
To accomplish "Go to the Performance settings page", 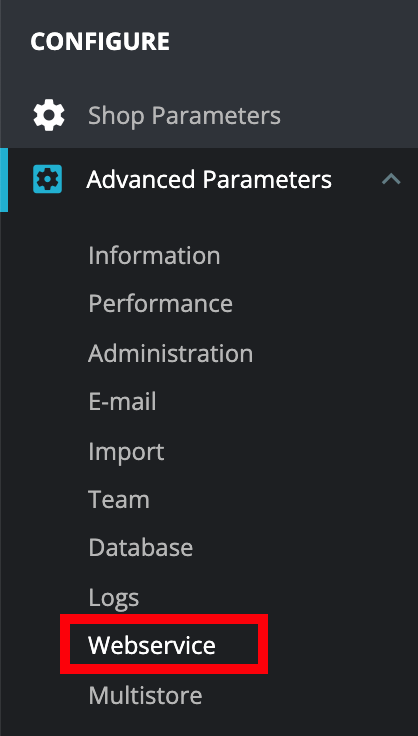I will point(160,304).
